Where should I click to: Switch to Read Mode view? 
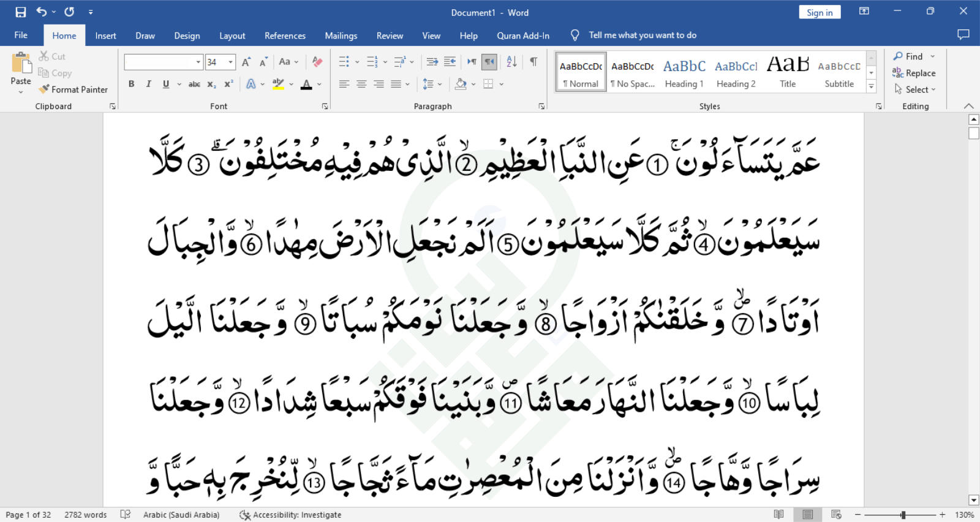click(778, 515)
